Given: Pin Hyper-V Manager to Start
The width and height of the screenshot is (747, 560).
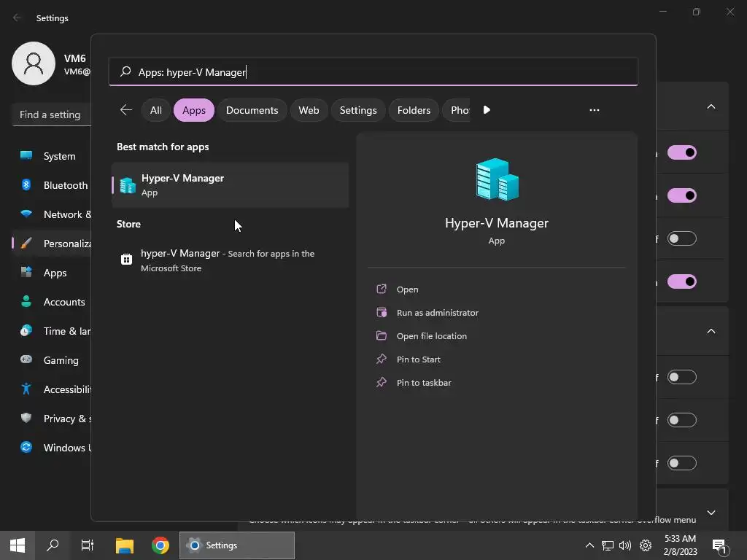Looking at the screenshot, I should [418, 359].
